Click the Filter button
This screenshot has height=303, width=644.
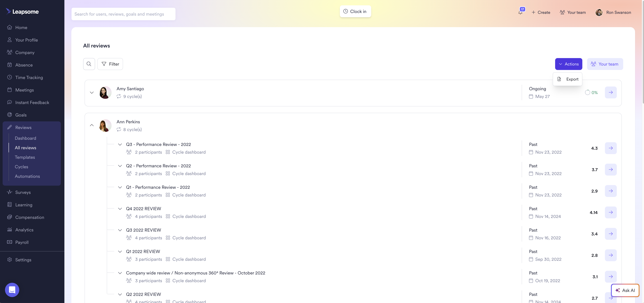point(110,64)
